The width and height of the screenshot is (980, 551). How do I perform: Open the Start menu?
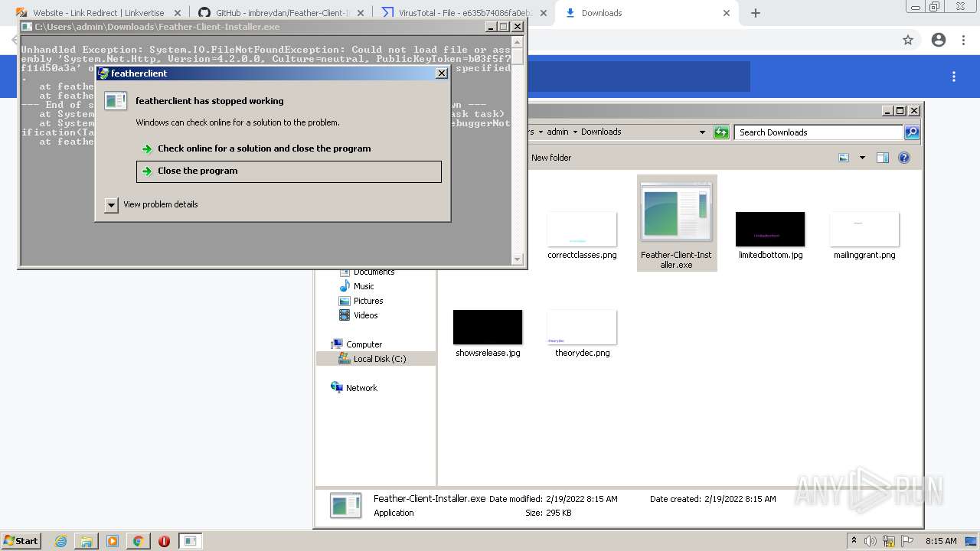pos(21,540)
